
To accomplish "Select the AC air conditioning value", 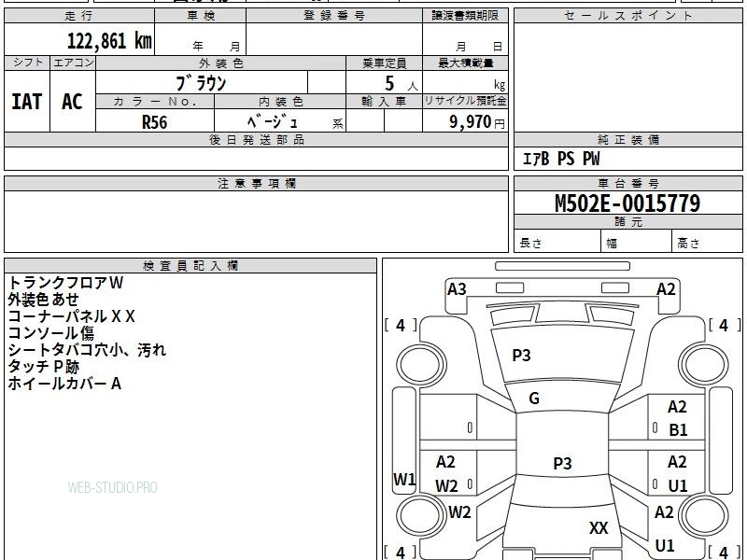I will [73, 102].
